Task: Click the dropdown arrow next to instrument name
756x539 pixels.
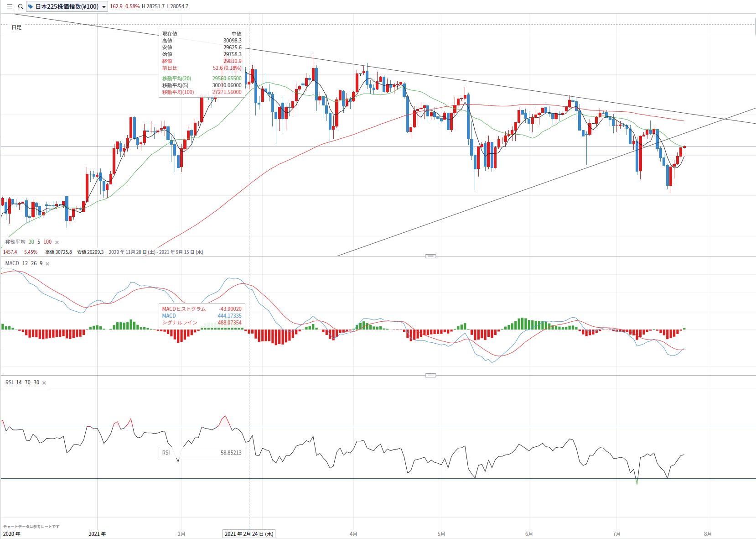Action: pyautogui.click(x=104, y=7)
